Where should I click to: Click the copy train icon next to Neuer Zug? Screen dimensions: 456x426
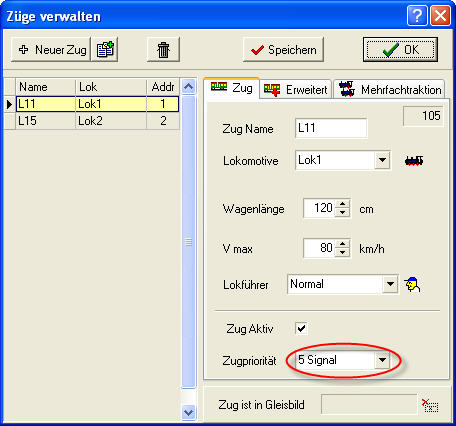click(x=105, y=50)
